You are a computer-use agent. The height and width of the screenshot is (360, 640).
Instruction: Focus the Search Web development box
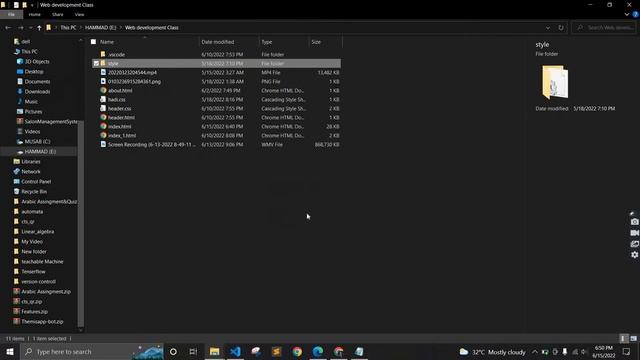pos(604,28)
